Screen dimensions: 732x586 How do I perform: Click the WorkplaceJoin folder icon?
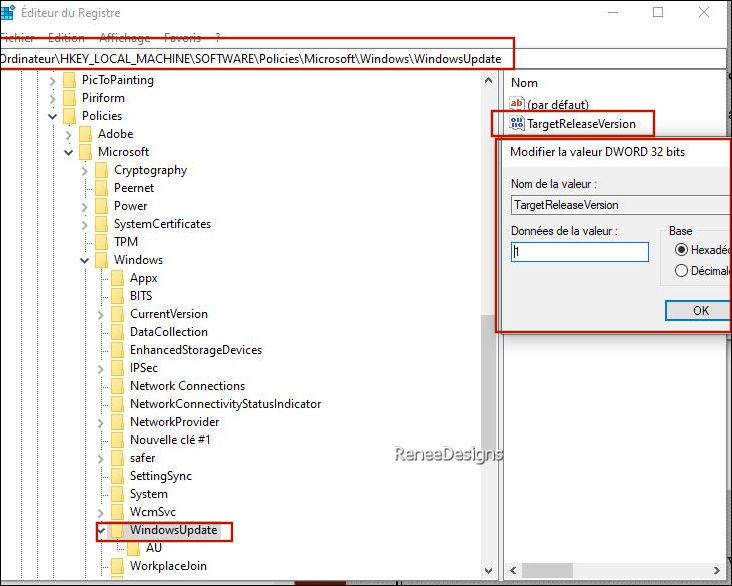(118, 566)
